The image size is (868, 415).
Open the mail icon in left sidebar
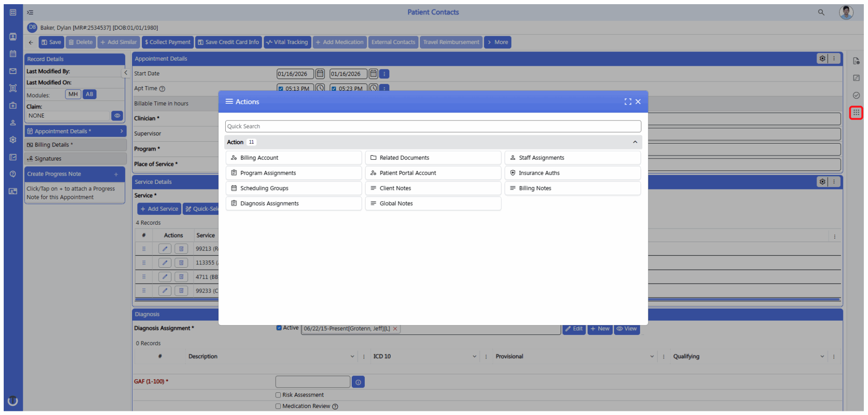tap(13, 71)
